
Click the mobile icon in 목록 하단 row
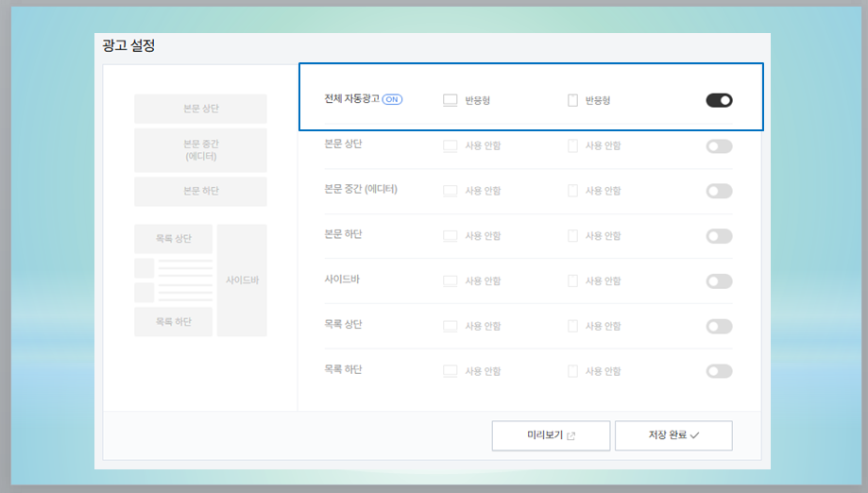pyautogui.click(x=573, y=371)
